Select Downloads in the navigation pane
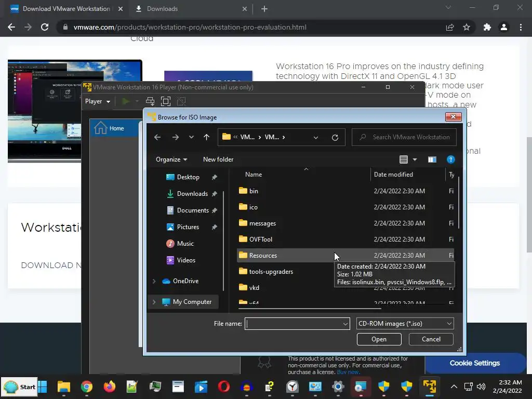Image resolution: width=532 pixels, height=399 pixels. coord(192,194)
